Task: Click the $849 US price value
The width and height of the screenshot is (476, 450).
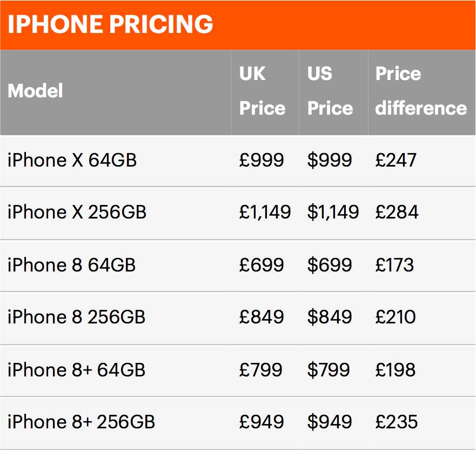Action: 330,317
